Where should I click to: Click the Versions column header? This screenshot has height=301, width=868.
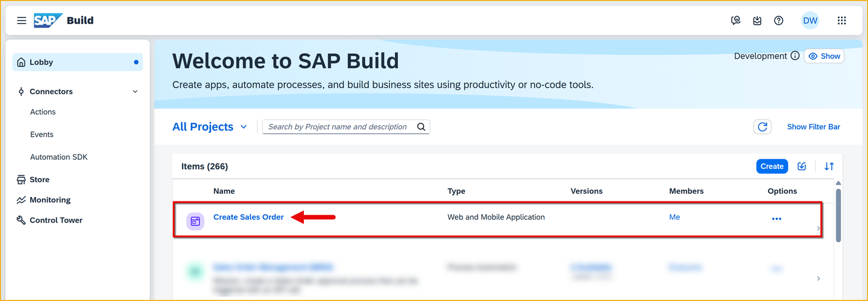587,191
